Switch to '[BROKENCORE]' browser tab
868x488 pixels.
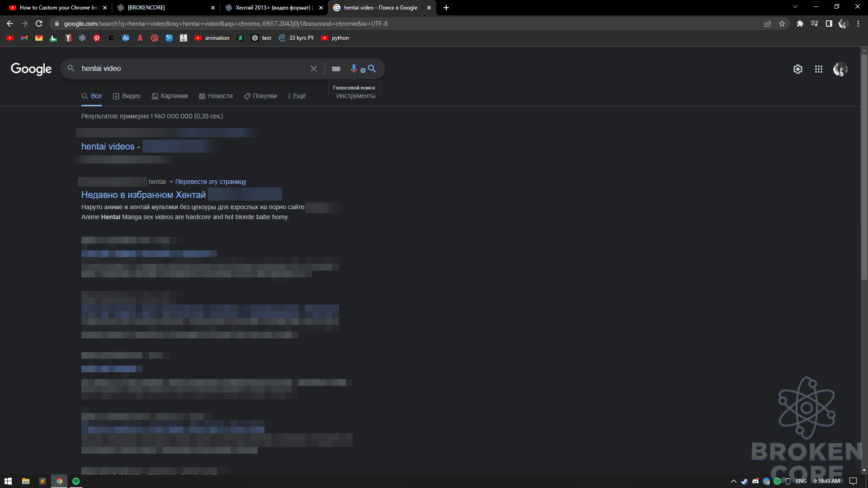165,8
